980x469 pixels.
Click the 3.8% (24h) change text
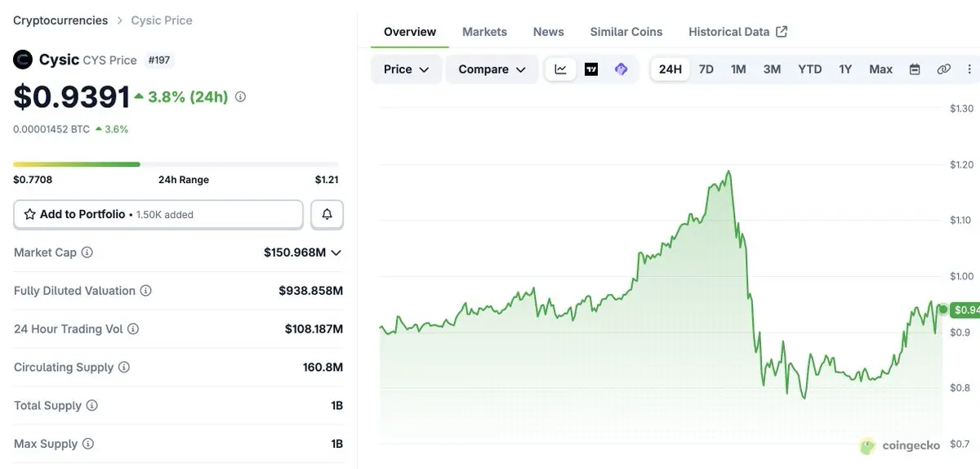tap(188, 96)
